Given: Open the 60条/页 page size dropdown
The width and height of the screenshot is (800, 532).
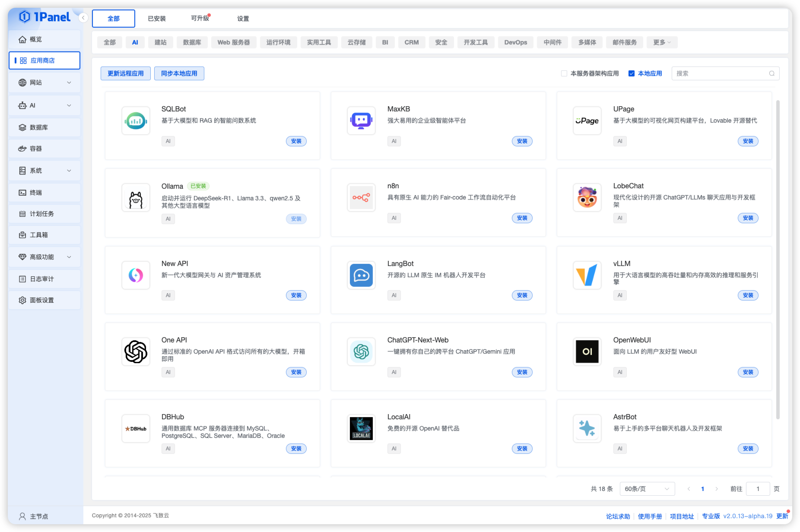Looking at the screenshot, I should (647, 489).
